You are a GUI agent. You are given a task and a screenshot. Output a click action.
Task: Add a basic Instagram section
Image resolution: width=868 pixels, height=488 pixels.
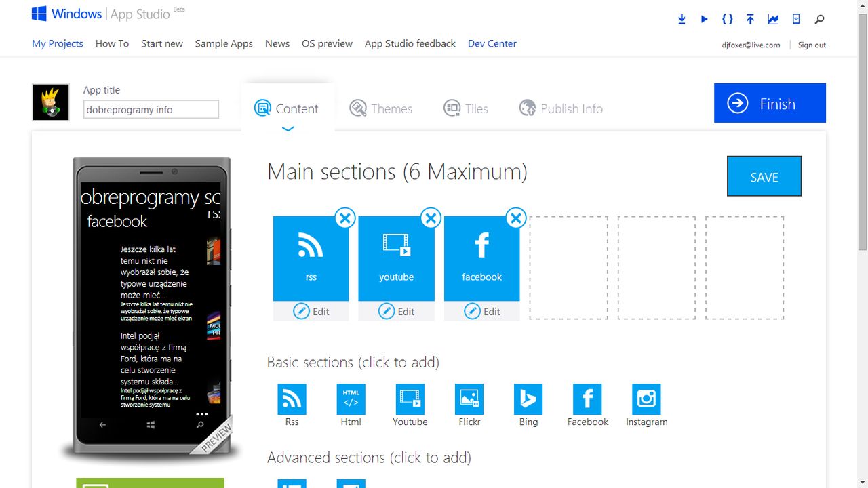(646, 405)
